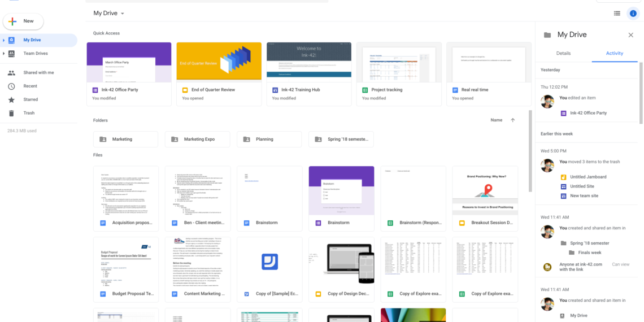Open the Marketing folder
The image size is (644, 322).
click(x=125, y=139)
